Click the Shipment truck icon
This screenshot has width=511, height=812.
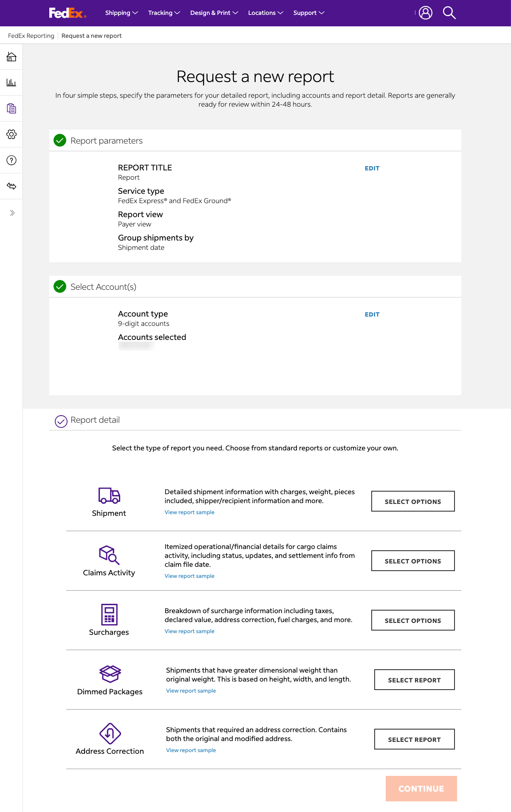click(109, 495)
